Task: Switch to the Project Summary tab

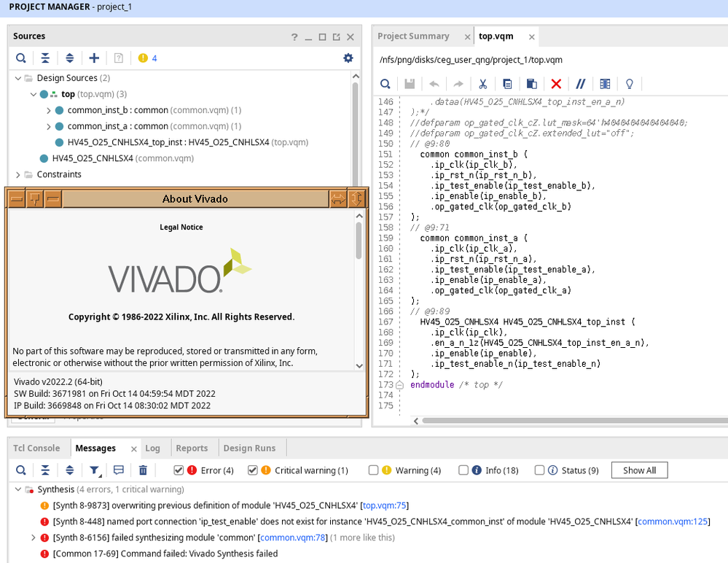Action: click(413, 36)
